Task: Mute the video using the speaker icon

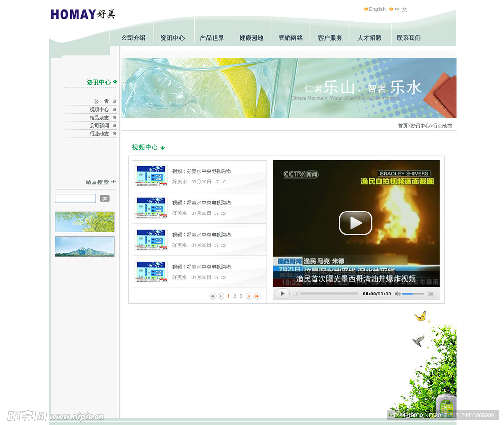Action: [x=398, y=294]
